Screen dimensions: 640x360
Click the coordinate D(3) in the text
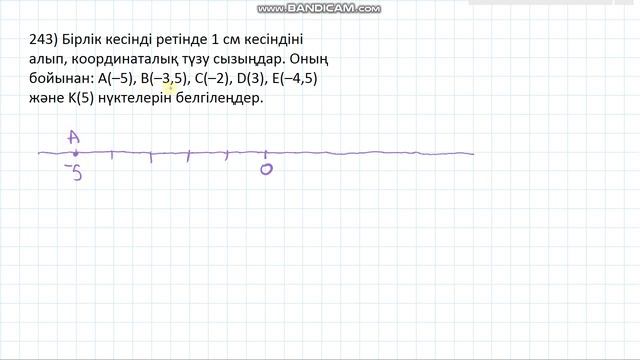251,78
